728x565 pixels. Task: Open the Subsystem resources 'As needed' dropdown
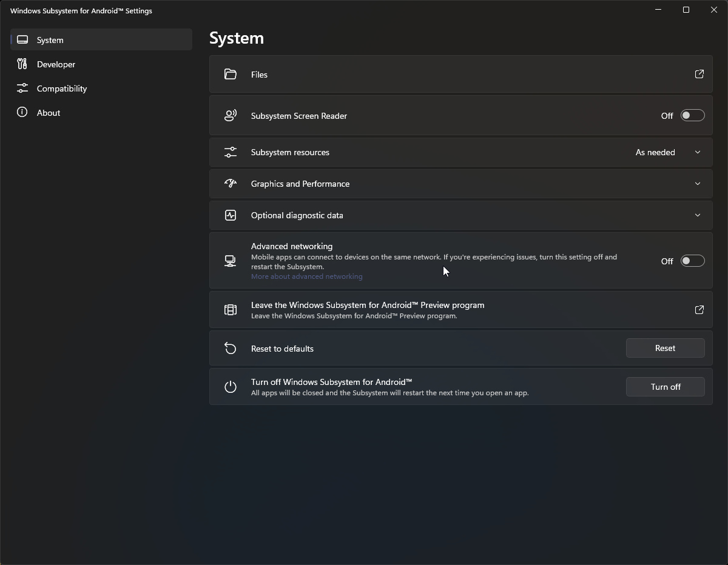tap(655, 152)
